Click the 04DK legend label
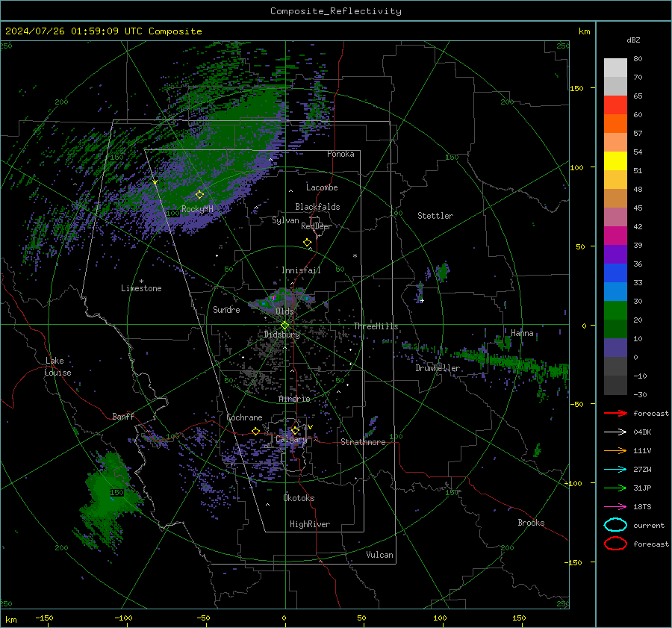672x628 pixels. pyautogui.click(x=642, y=432)
